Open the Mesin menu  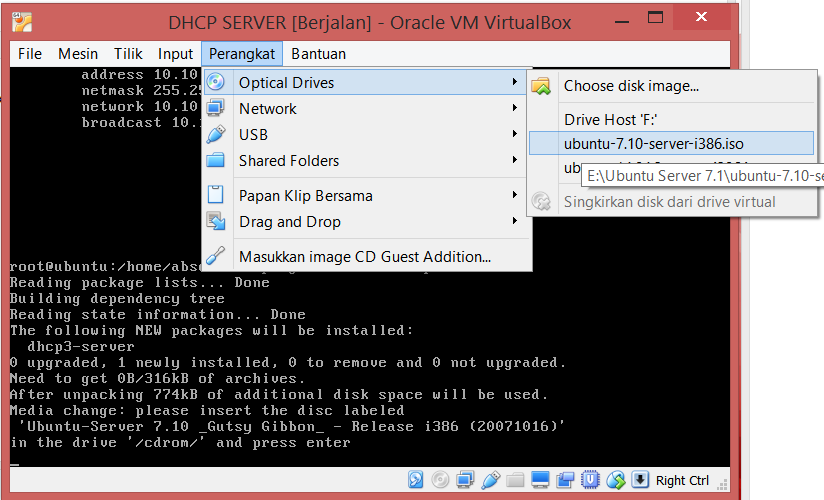[78, 54]
